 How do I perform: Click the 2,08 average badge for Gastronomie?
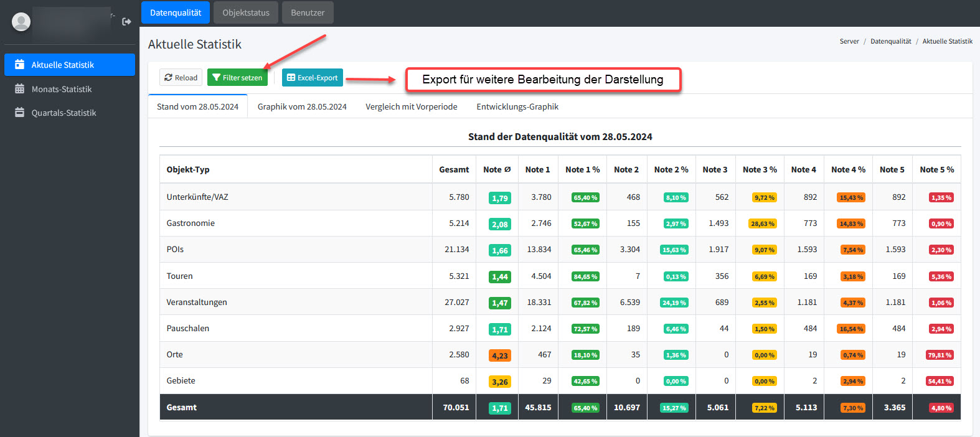tap(500, 224)
